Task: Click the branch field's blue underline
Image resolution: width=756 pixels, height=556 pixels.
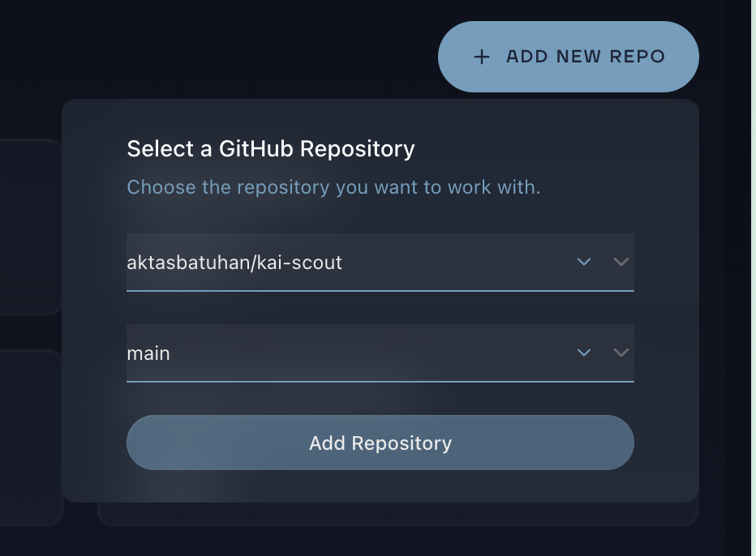Action: (380, 379)
